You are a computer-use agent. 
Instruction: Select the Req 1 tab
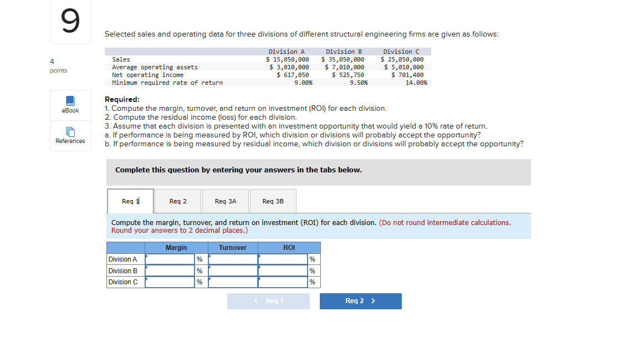click(x=130, y=201)
